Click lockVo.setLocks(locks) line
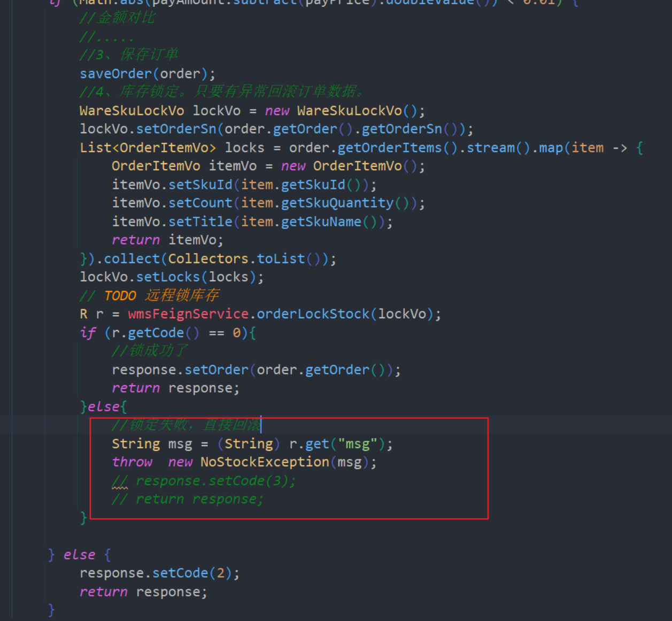 tap(172, 277)
